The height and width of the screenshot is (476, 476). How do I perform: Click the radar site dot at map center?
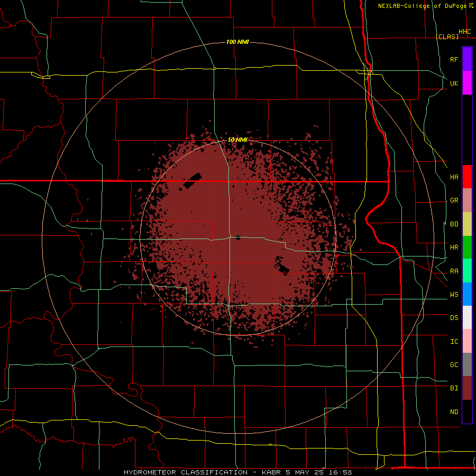pos(238,237)
